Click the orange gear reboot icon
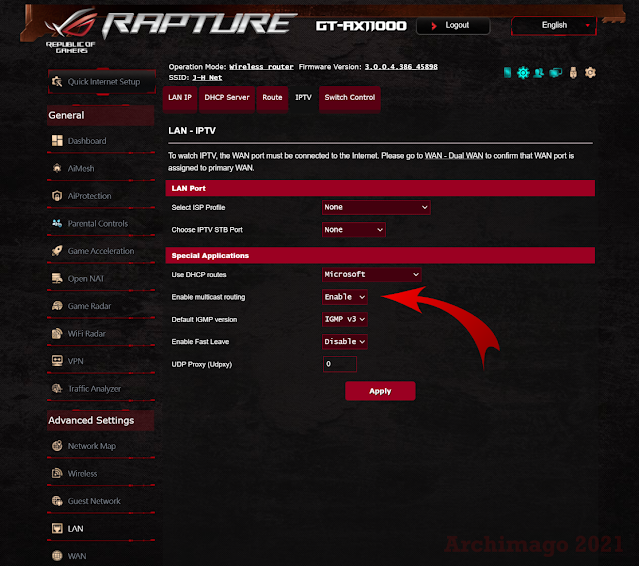 click(x=590, y=73)
